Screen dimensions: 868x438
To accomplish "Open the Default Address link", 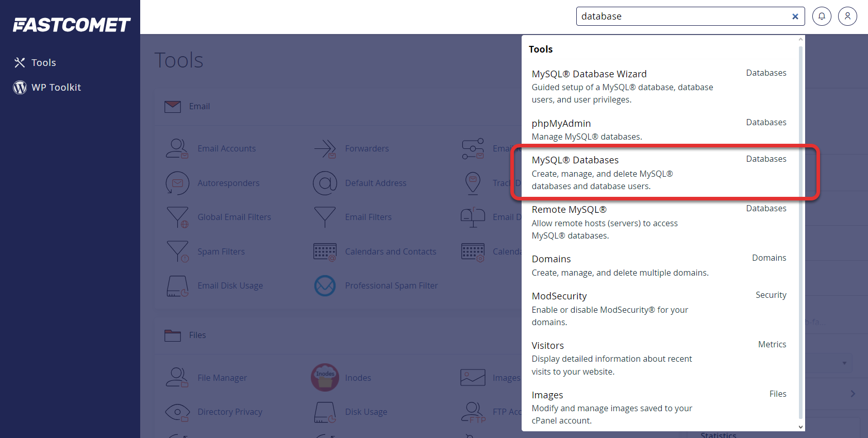I will click(x=375, y=183).
